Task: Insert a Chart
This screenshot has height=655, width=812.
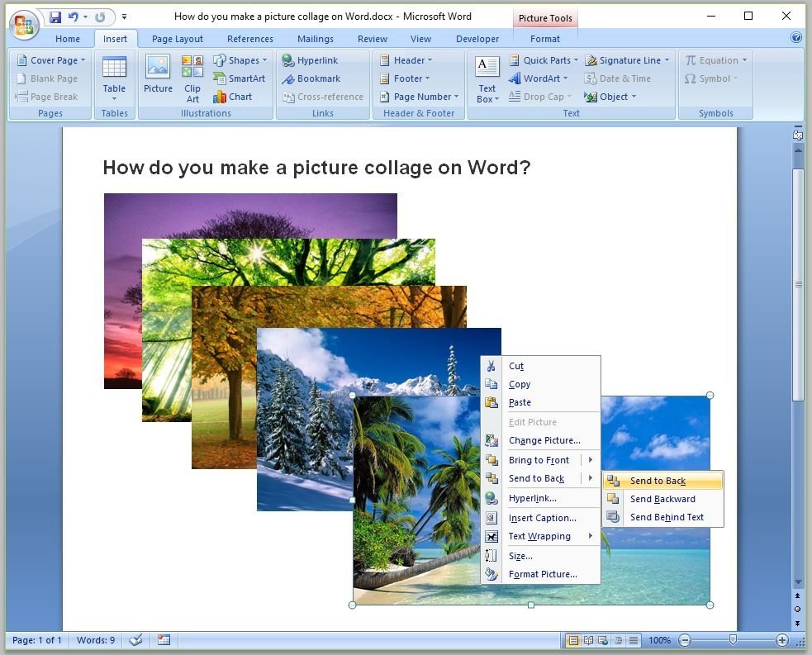Action: point(232,97)
